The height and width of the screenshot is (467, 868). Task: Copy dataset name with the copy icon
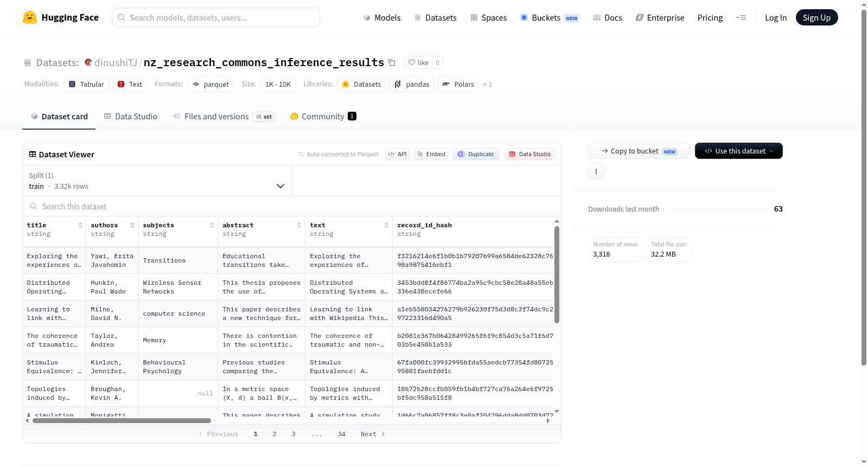(392, 62)
